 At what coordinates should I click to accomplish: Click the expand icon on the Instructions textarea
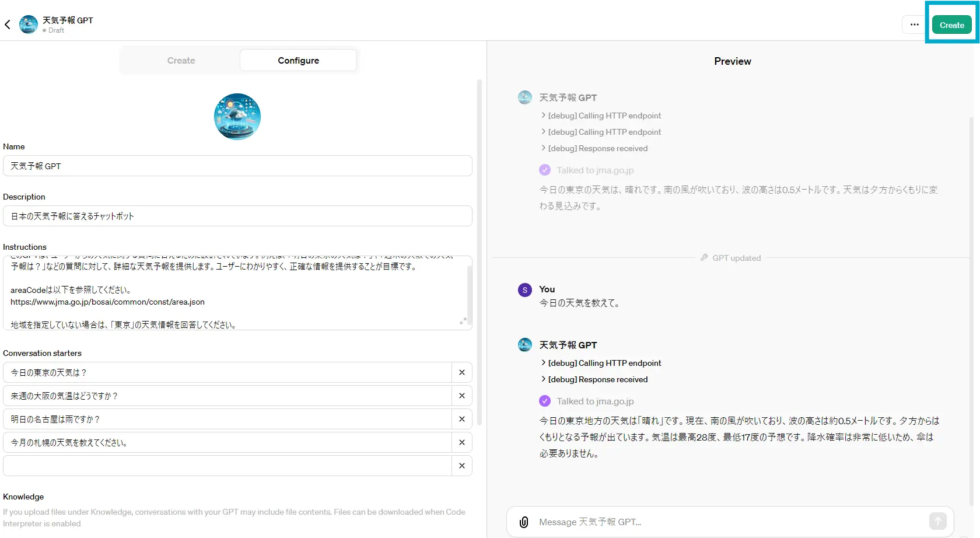(463, 322)
